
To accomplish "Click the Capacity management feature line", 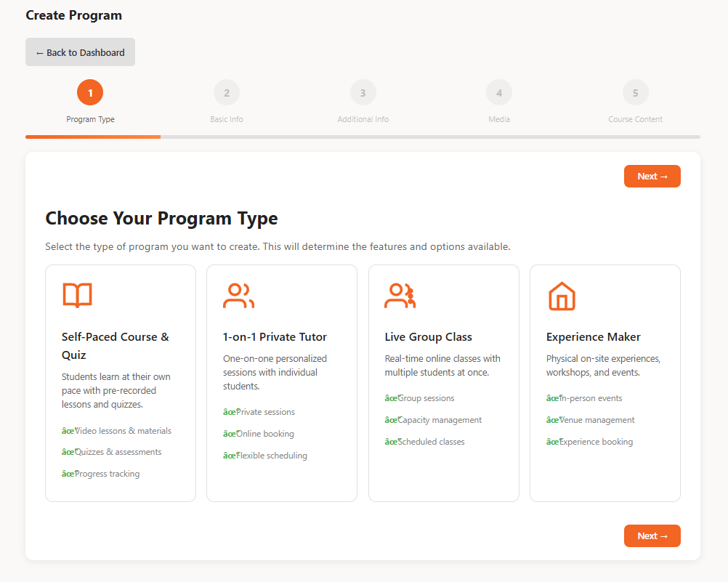I will pyautogui.click(x=434, y=420).
